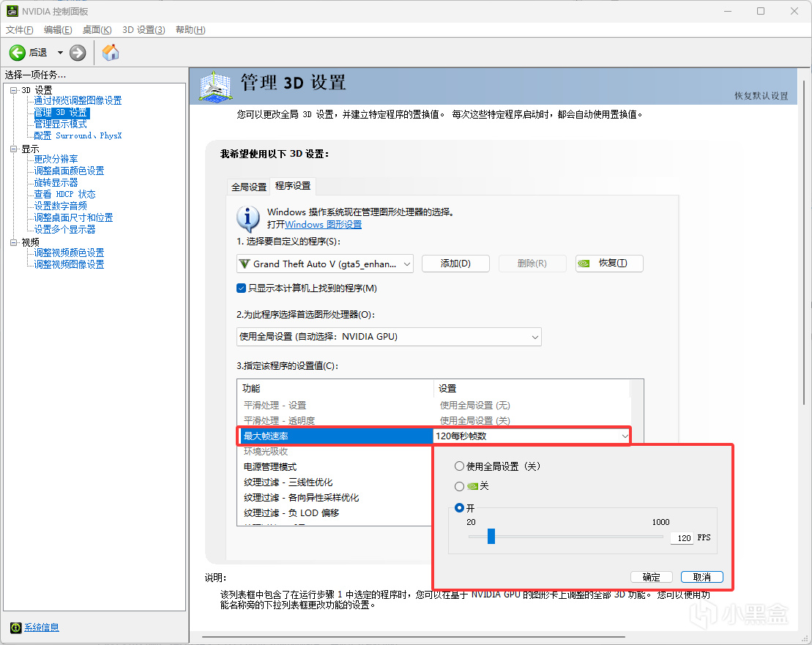Toggle 只显示本计算机上找到的程序 checkbox
This screenshot has height=645, width=812.
(x=242, y=288)
